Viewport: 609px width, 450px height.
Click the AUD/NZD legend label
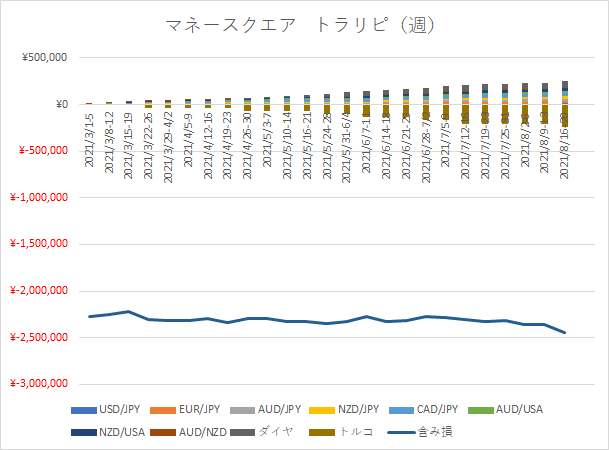click(x=203, y=432)
